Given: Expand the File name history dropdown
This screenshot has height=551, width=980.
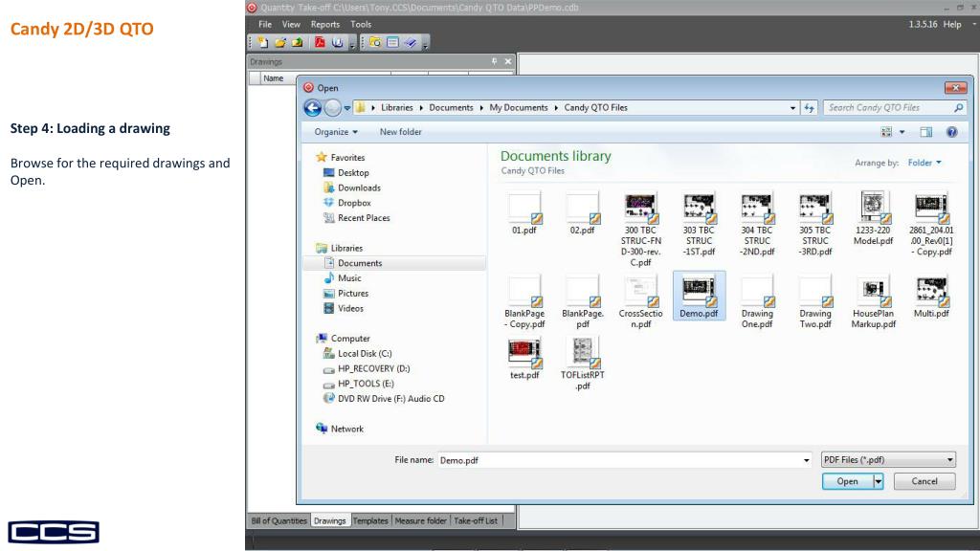Looking at the screenshot, I should 806,460.
